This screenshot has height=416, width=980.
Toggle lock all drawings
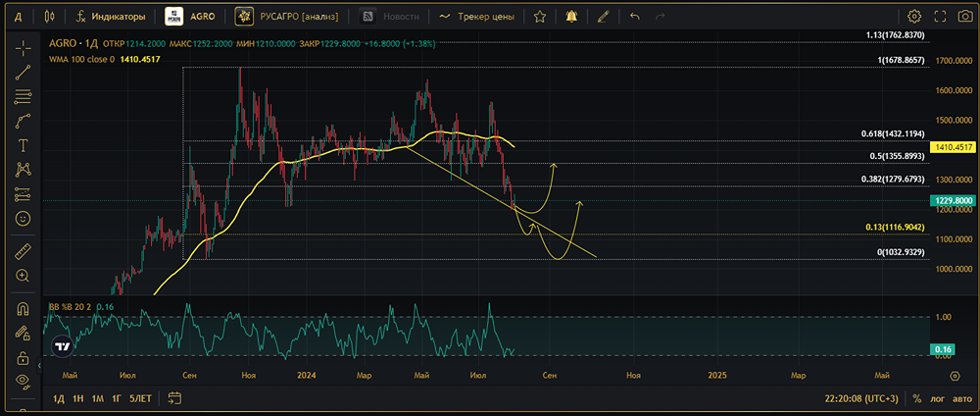[22, 358]
